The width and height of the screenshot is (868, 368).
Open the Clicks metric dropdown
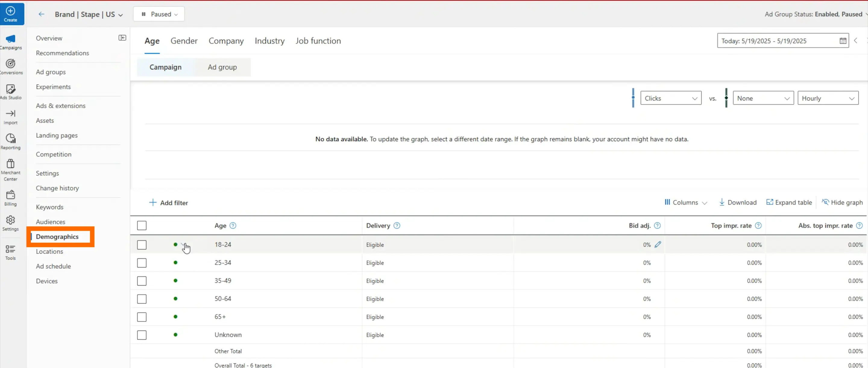point(671,98)
